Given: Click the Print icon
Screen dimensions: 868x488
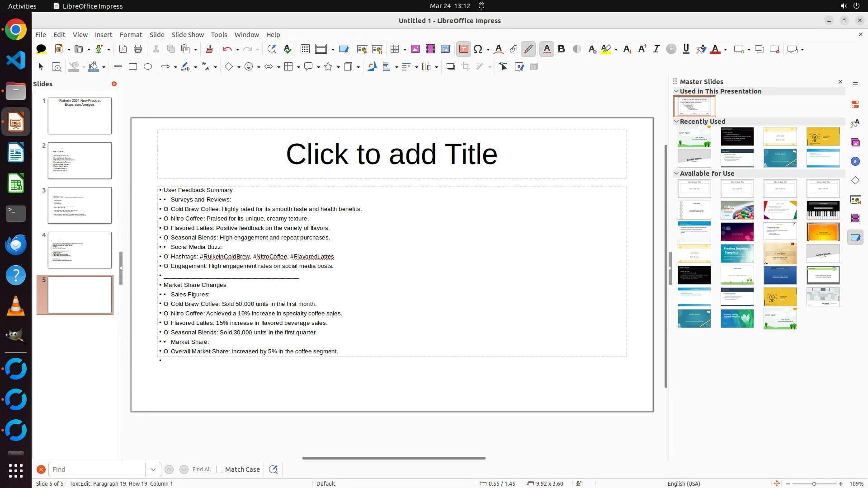Looking at the screenshot, I should (138, 49).
